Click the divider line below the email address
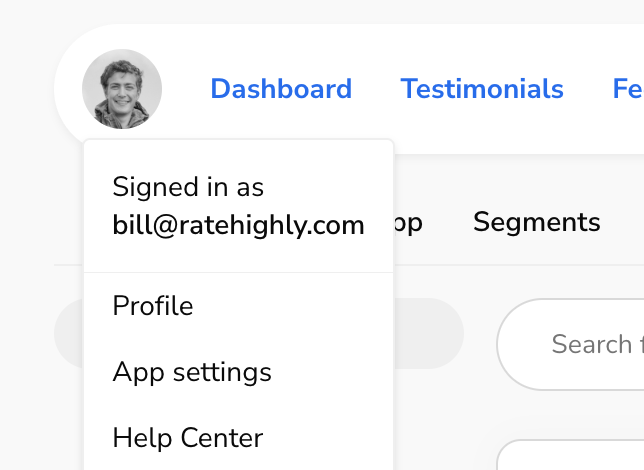 238,272
